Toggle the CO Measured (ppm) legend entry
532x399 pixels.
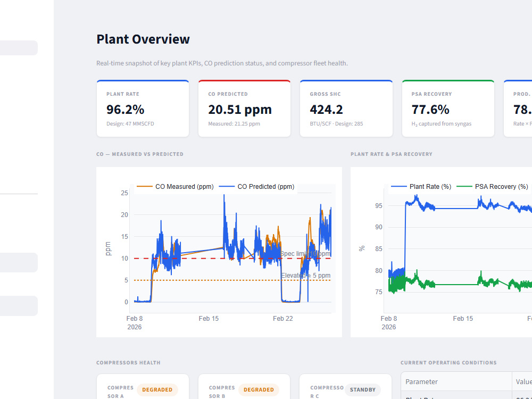pos(175,187)
